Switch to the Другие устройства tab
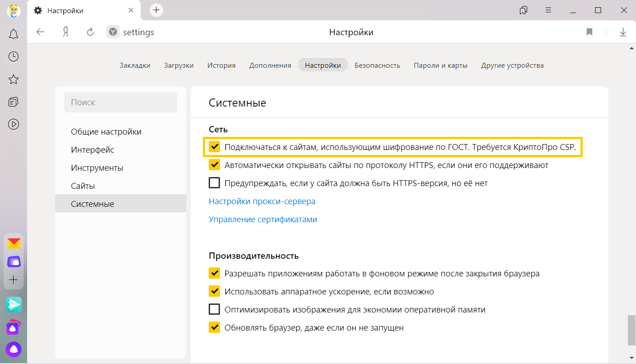The width and height of the screenshot is (636, 364). 512,65
